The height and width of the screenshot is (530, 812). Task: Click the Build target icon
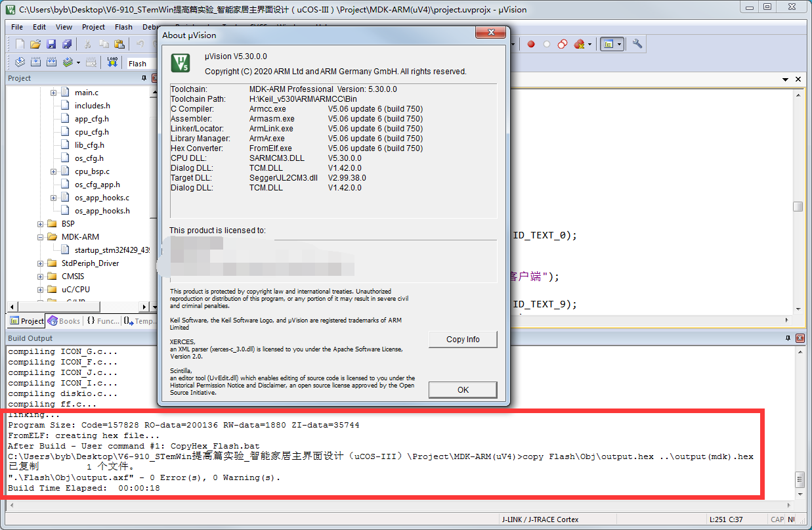coord(35,63)
